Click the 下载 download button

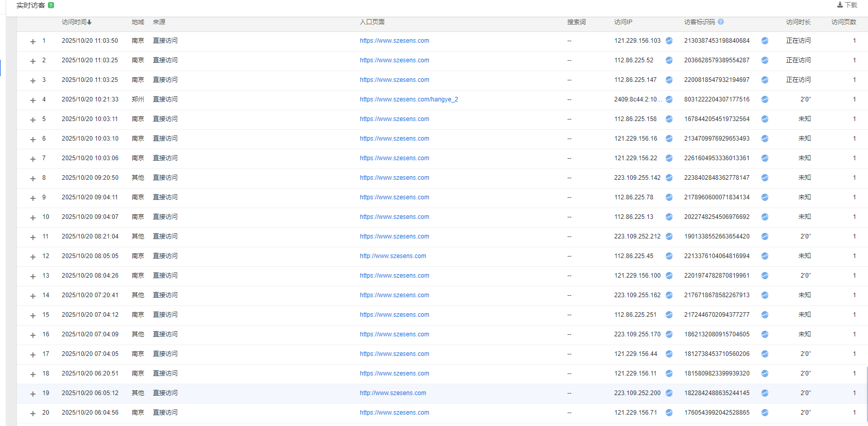pyautogui.click(x=847, y=5)
